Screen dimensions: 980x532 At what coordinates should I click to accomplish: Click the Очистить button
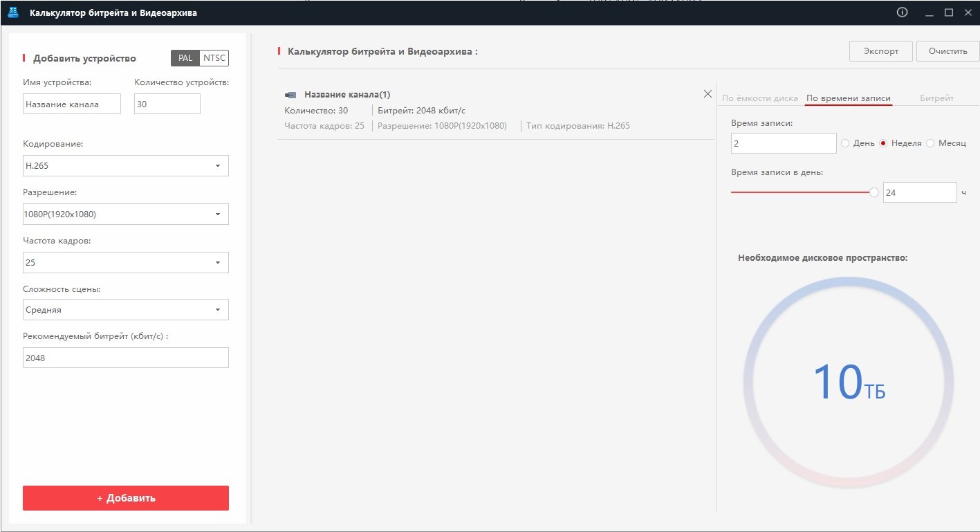[947, 51]
